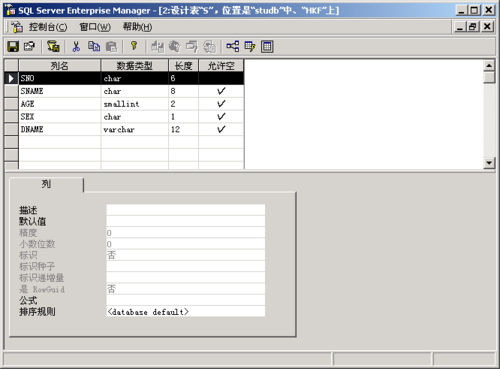Screen dimensions: 500x369
Task: Set primary key with key icon
Action: pyautogui.click(x=134, y=46)
